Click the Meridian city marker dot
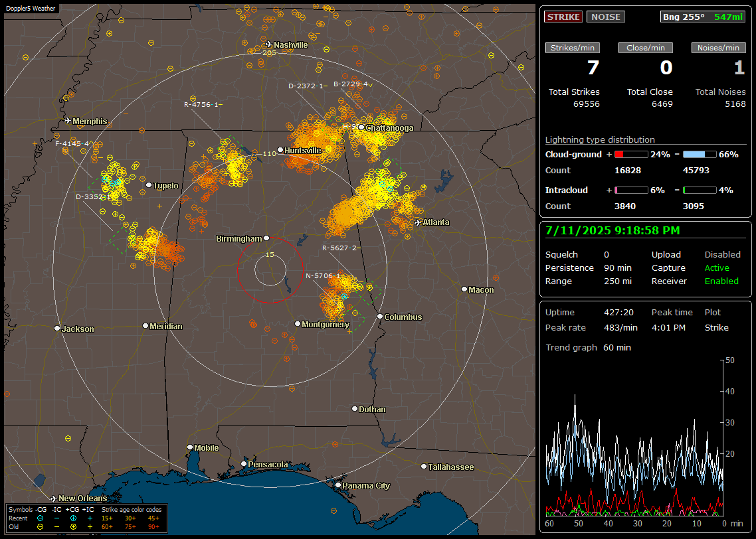The width and height of the screenshot is (756, 539). click(145, 326)
